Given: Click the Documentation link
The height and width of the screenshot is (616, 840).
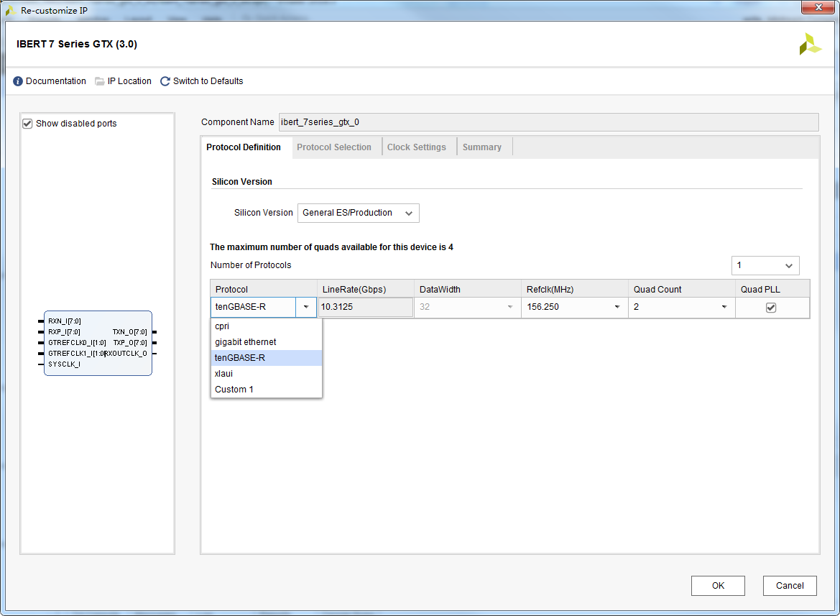Looking at the screenshot, I should (x=56, y=81).
